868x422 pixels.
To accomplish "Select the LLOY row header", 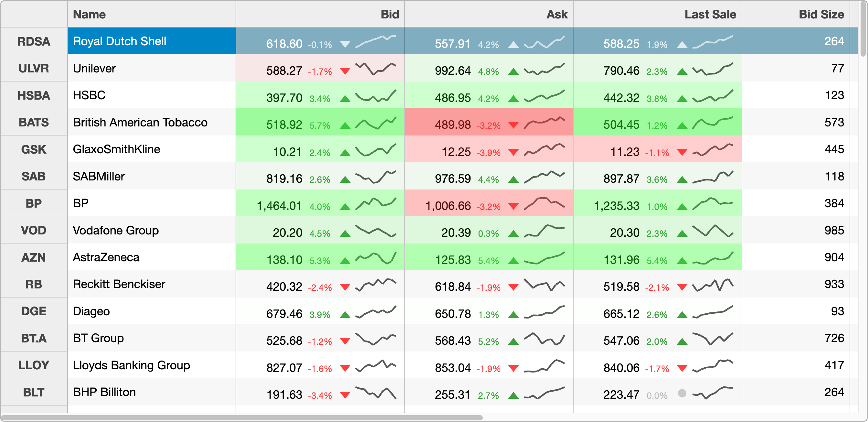I will pyautogui.click(x=34, y=365).
